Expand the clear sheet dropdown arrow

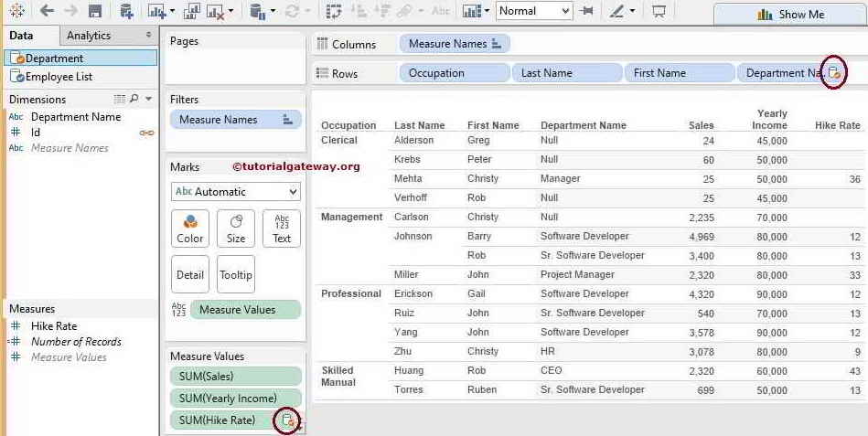230,11
